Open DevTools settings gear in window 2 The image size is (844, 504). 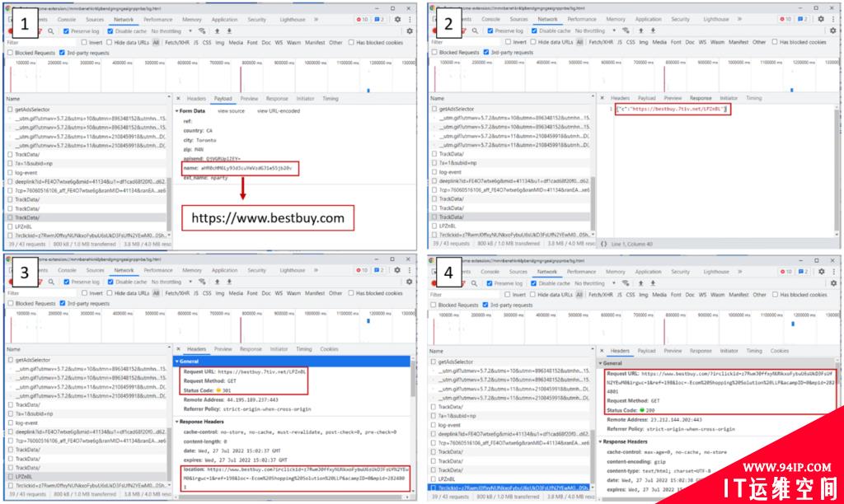[x=821, y=19]
